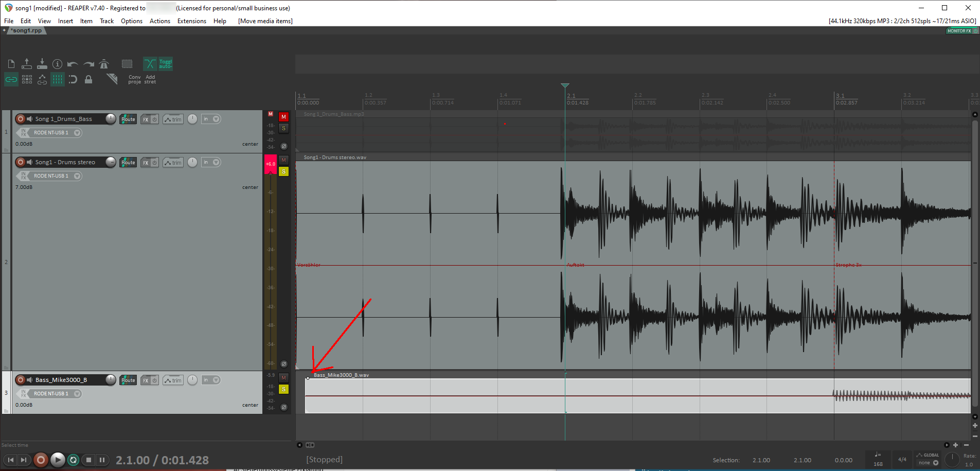The width and height of the screenshot is (980, 471).
Task: Open RODE NT-USB 1 input dropdown on track 2
Action: point(56,176)
